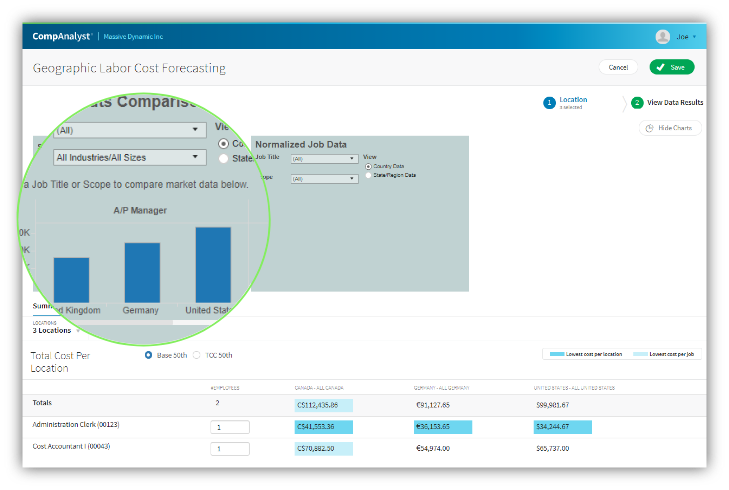This screenshot has height=490, width=729.
Task: Choose Country Data view in Normalized Job Data
Action: pyautogui.click(x=368, y=166)
